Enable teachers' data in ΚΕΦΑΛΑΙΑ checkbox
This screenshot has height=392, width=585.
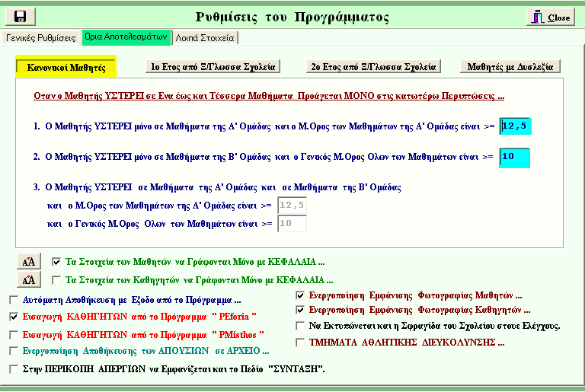click(x=56, y=279)
